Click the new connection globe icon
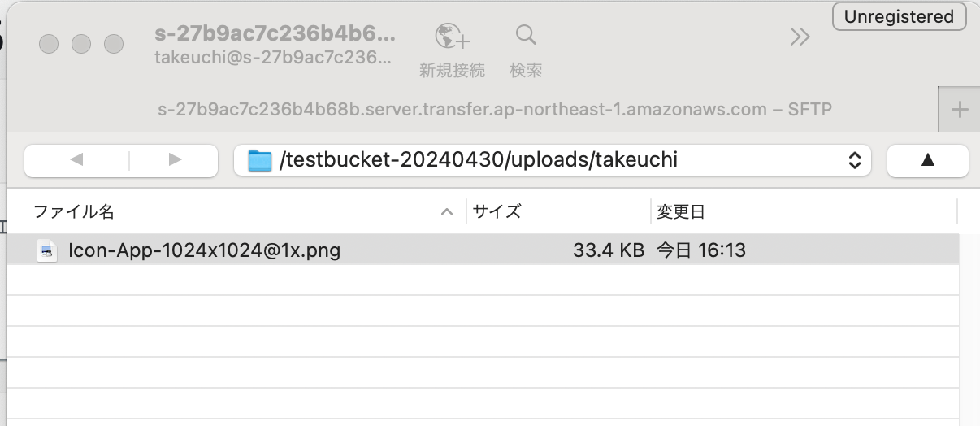The height and width of the screenshot is (426, 980). tap(452, 37)
